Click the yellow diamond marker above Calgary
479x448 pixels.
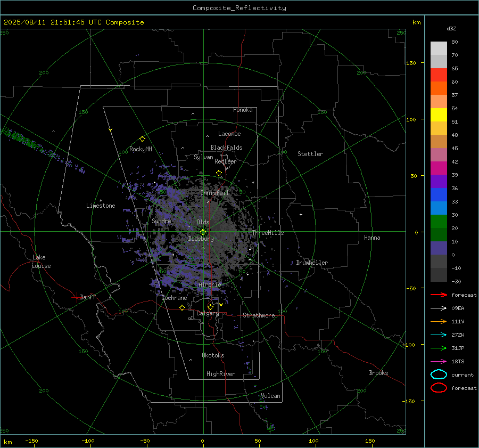(x=210, y=307)
